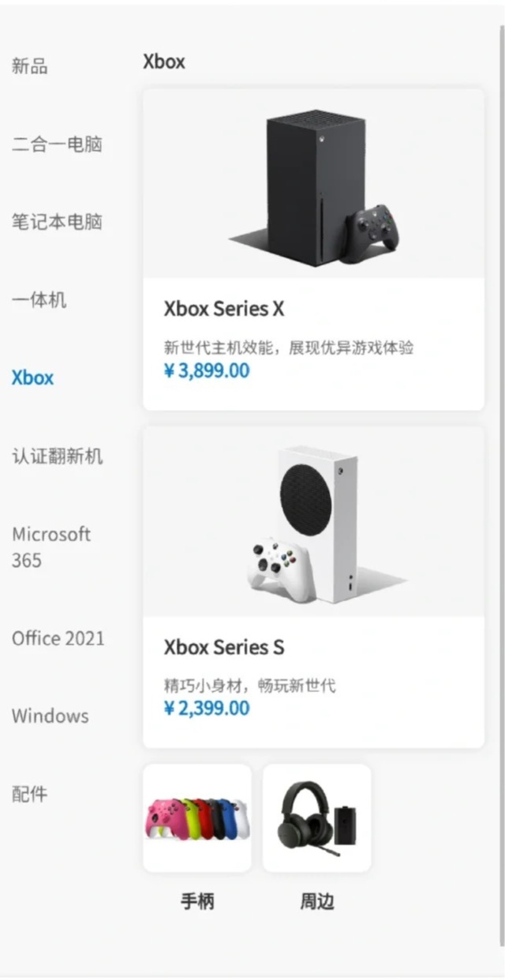The height and width of the screenshot is (980, 505).
Task: Tap the 周边 label
Action: (x=316, y=902)
